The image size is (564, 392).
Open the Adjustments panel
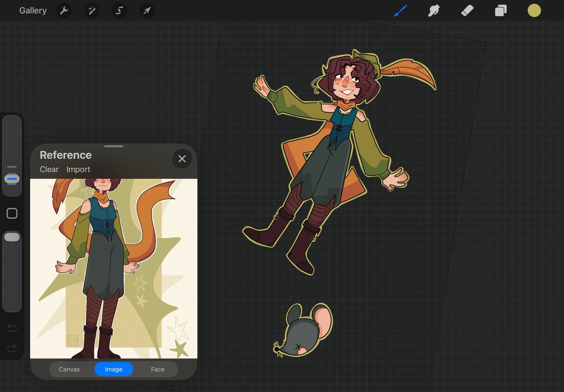[92, 10]
